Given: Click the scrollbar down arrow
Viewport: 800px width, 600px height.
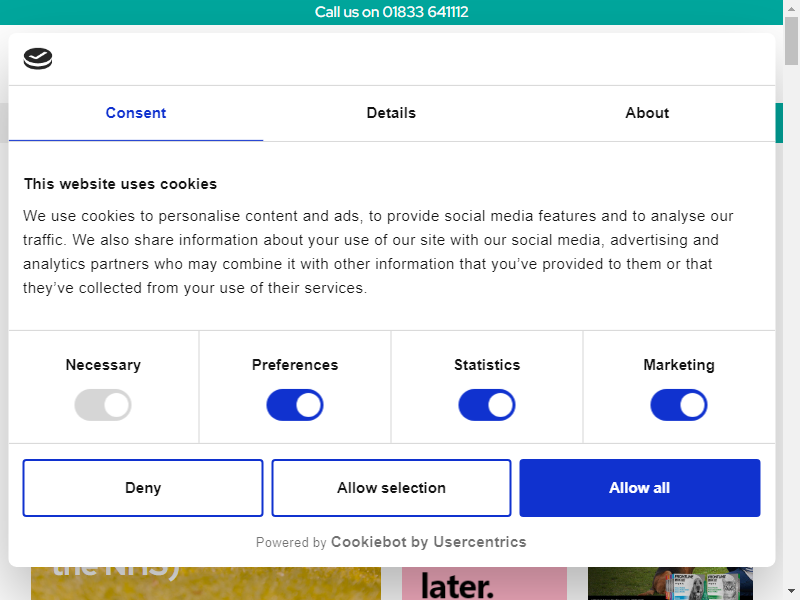Looking at the screenshot, I should [791, 592].
